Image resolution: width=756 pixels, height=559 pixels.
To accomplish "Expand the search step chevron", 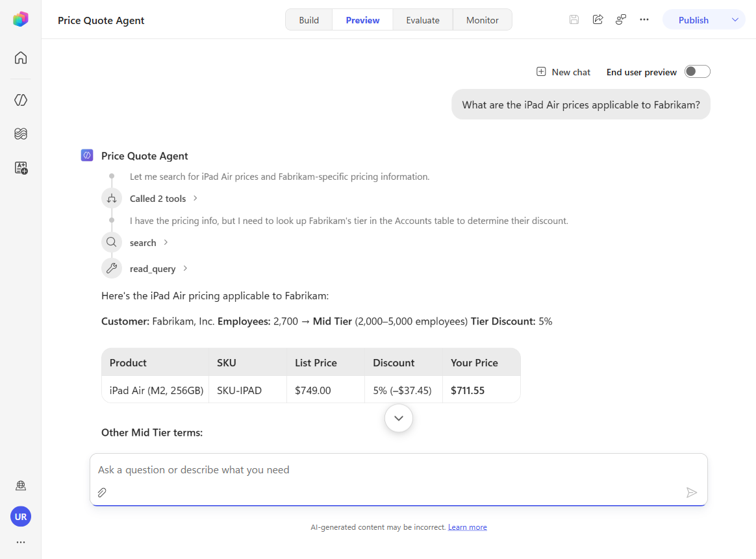I will coord(166,242).
